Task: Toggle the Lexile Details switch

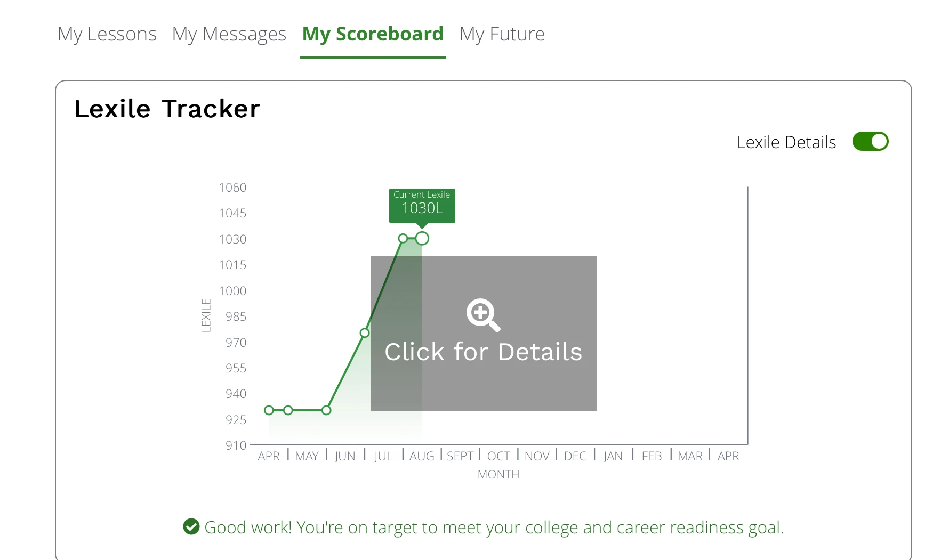Action: tap(870, 142)
